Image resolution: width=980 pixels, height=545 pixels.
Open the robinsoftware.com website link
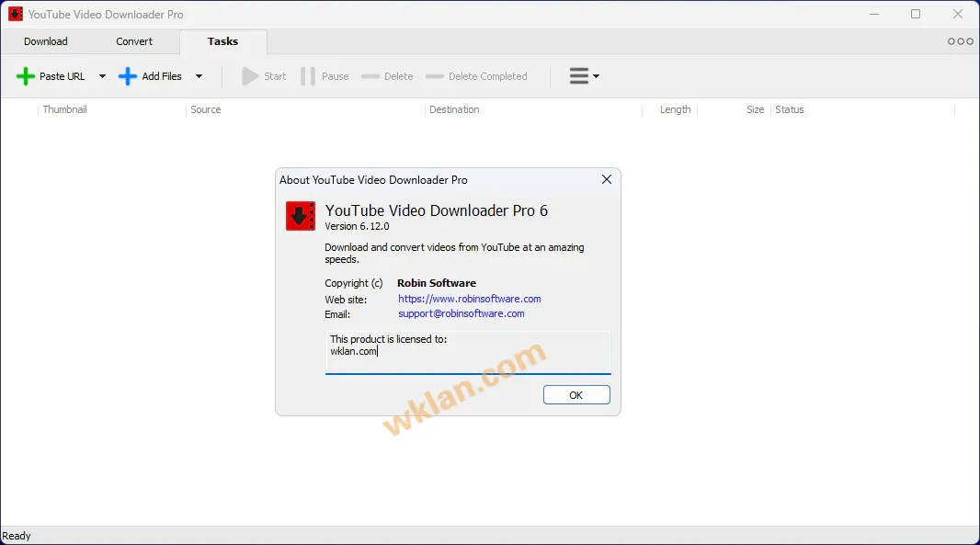(x=470, y=299)
